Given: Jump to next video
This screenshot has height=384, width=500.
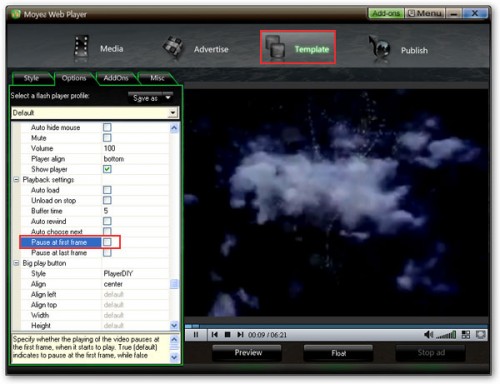Looking at the screenshot, I should tap(240, 335).
